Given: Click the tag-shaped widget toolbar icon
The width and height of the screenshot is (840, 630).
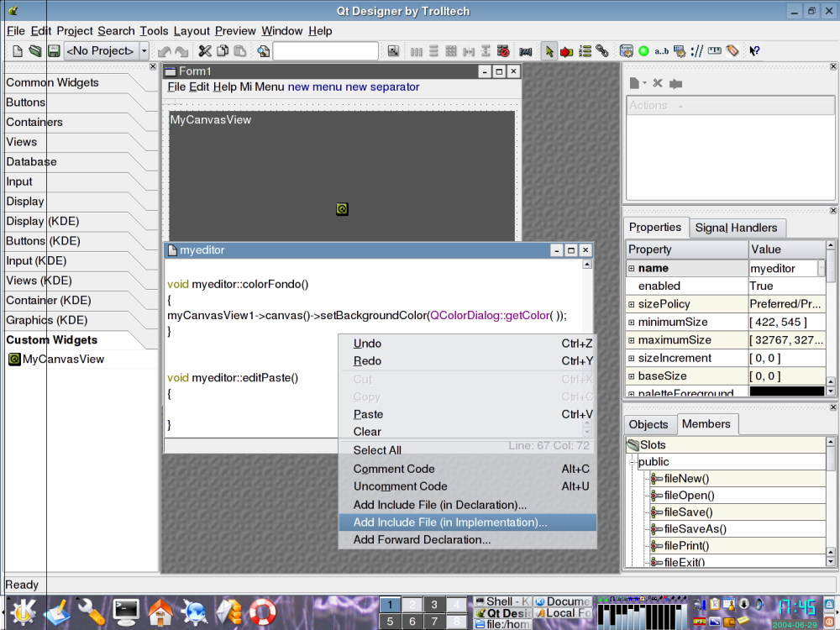Looking at the screenshot, I should 732,51.
